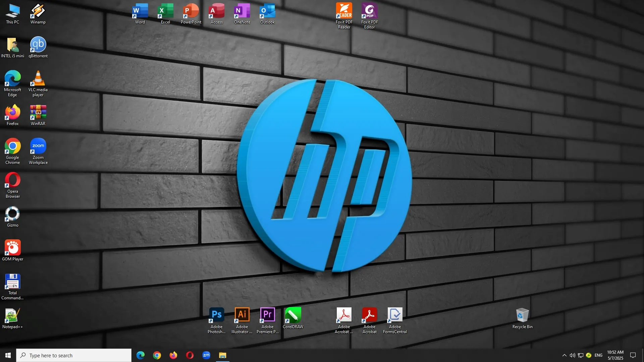The height and width of the screenshot is (362, 644).
Task: Select the Notepad++ desktop icon
Action: 13,319
